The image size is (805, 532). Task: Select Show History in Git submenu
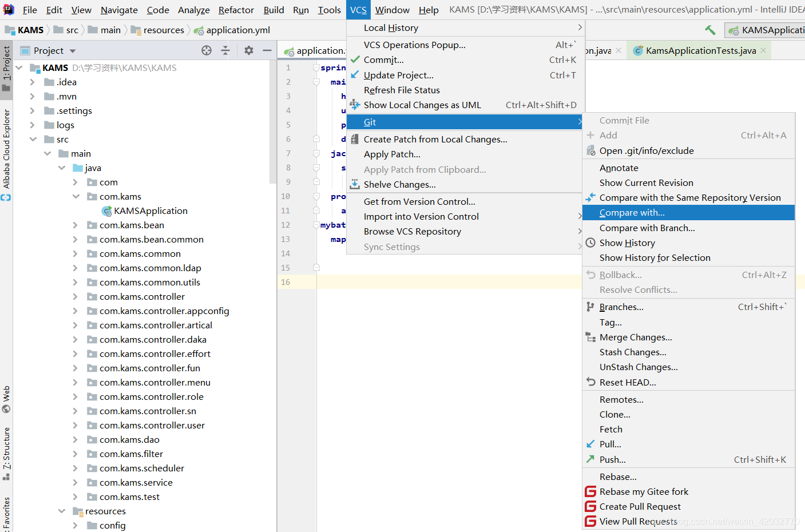click(x=689, y=243)
